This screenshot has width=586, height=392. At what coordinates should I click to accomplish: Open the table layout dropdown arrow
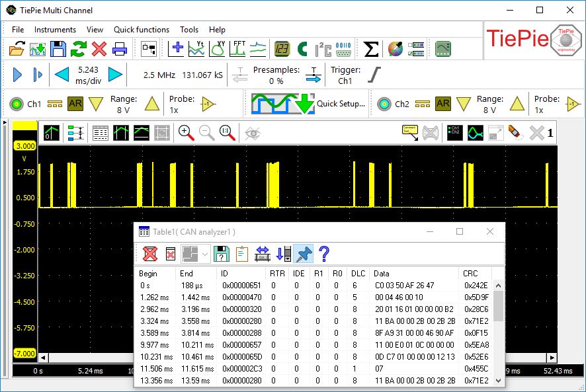pyautogui.click(x=205, y=253)
